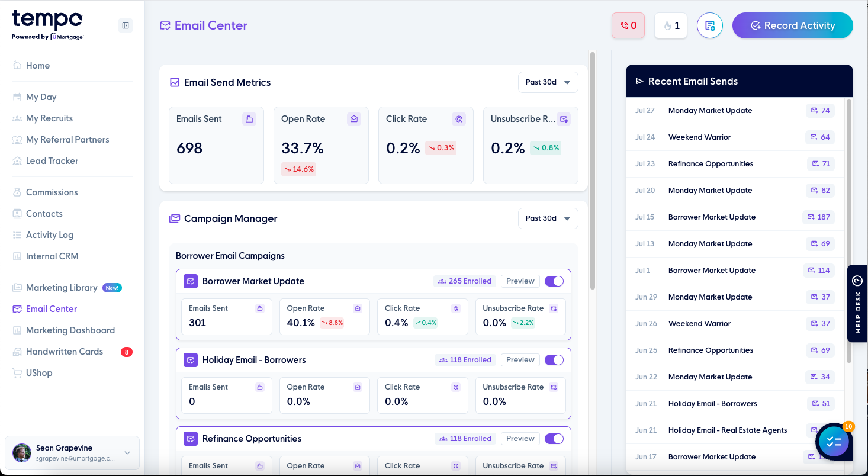Click the Jun 26 Weekend Warrior row

pyautogui.click(x=736, y=324)
